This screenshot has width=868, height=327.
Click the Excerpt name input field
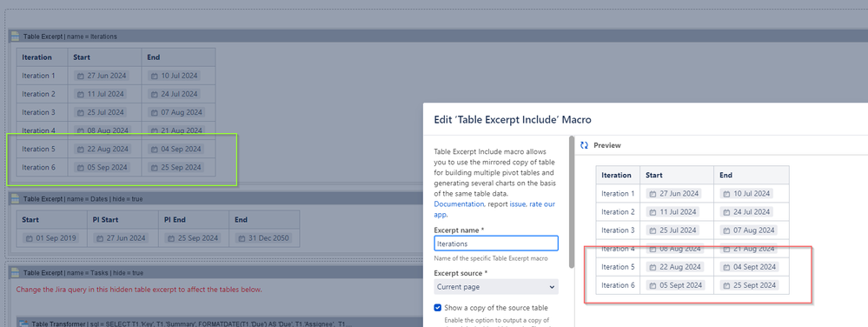(496, 244)
